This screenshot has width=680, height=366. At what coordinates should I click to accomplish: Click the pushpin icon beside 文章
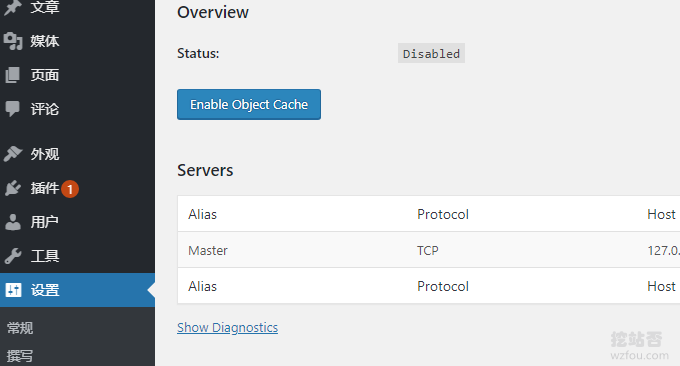coord(13,7)
